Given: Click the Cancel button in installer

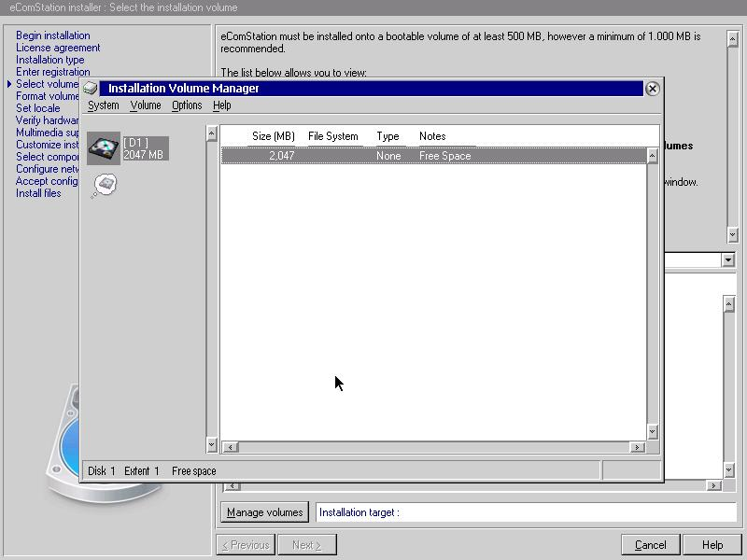Looking at the screenshot, I should point(650,545).
